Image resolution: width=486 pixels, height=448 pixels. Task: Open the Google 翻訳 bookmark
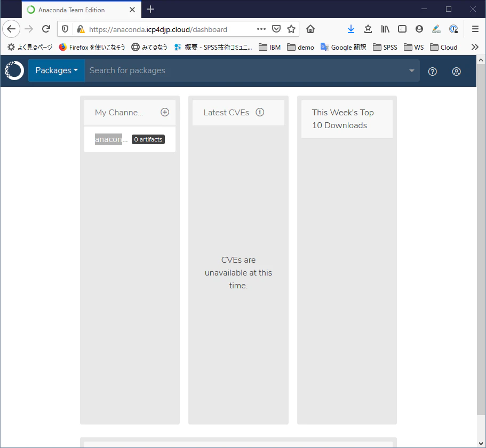(344, 47)
